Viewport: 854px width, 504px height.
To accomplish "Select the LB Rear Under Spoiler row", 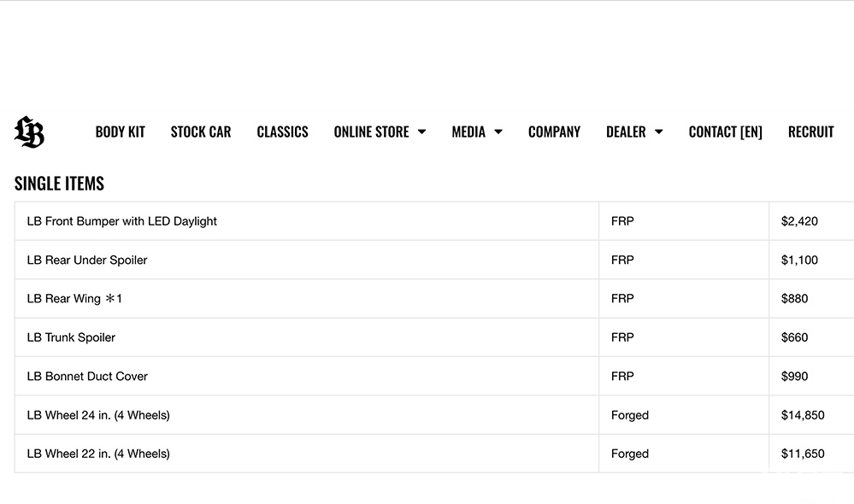I will (87, 260).
